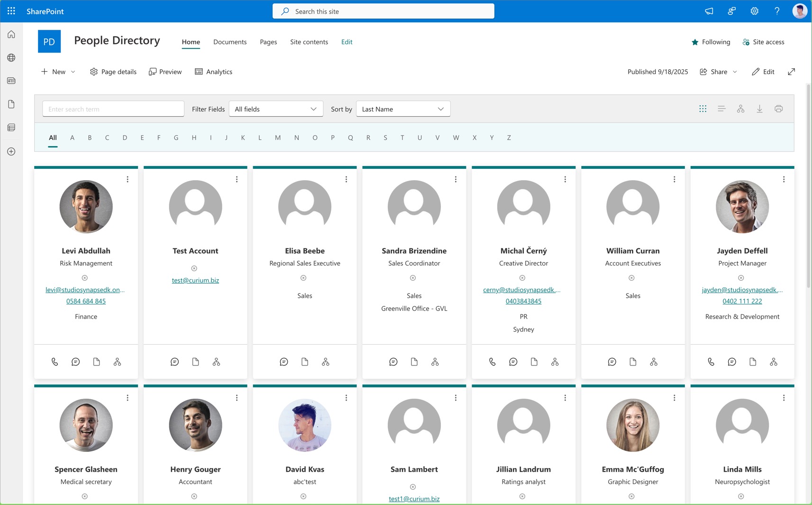The width and height of the screenshot is (812, 505).
Task: Click the Enter search term field
Action: tap(113, 109)
